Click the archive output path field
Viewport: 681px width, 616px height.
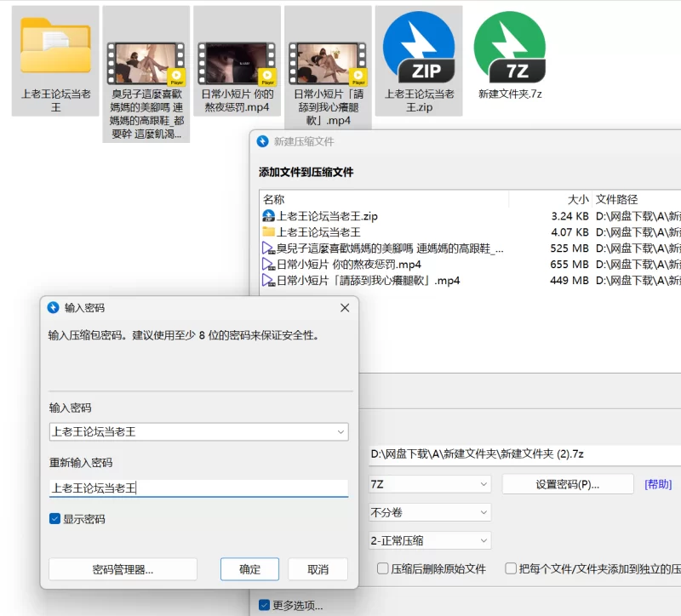pyautogui.click(x=524, y=454)
